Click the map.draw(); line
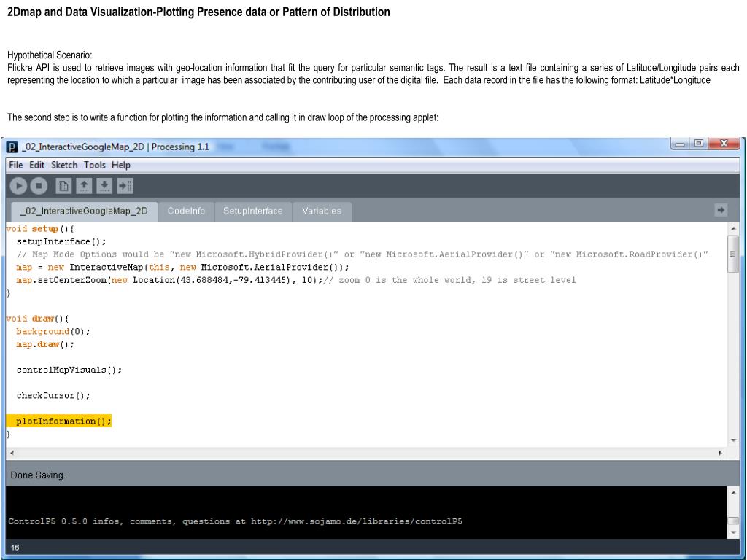 (45, 344)
